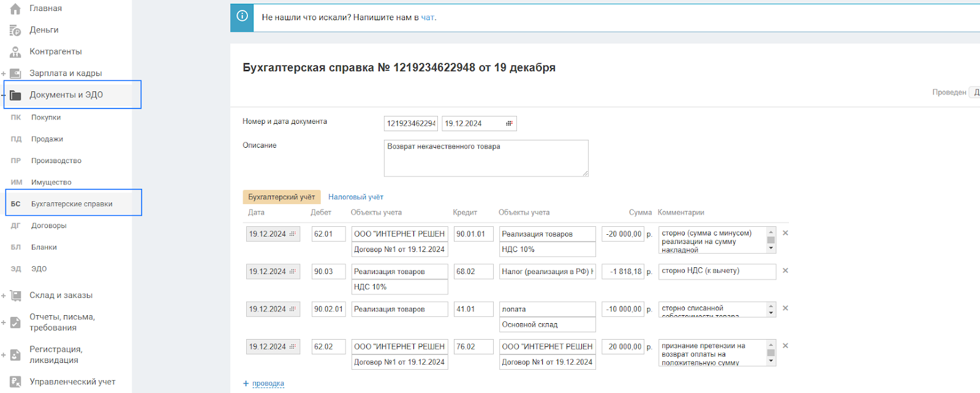
Task: Open the Покупки submenu item
Action: (46, 117)
